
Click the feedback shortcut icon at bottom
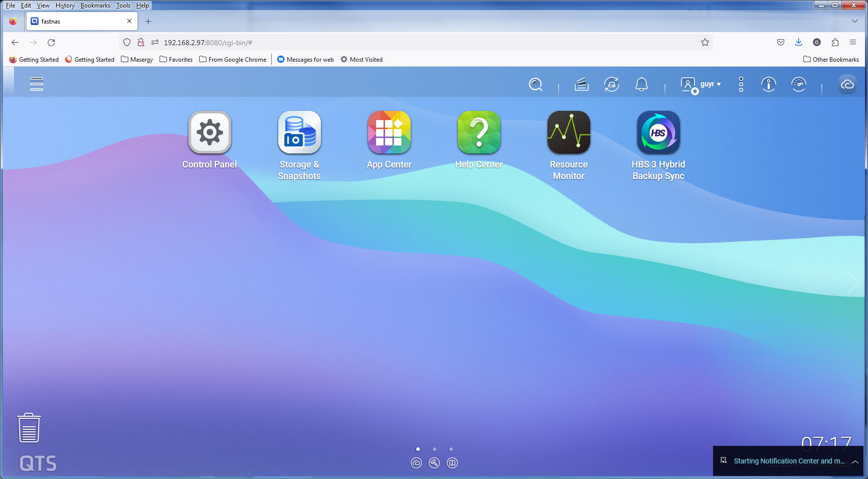[x=452, y=463]
